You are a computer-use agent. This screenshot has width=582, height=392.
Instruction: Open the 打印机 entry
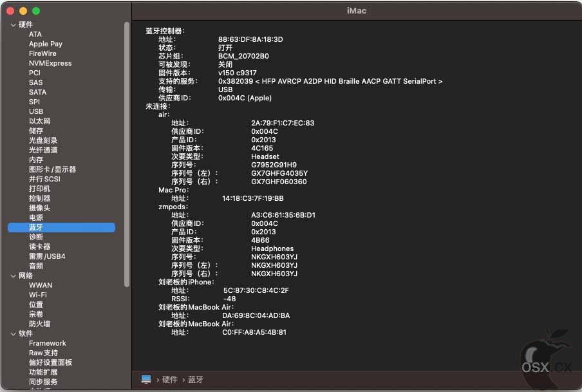click(x=39, y=189)
